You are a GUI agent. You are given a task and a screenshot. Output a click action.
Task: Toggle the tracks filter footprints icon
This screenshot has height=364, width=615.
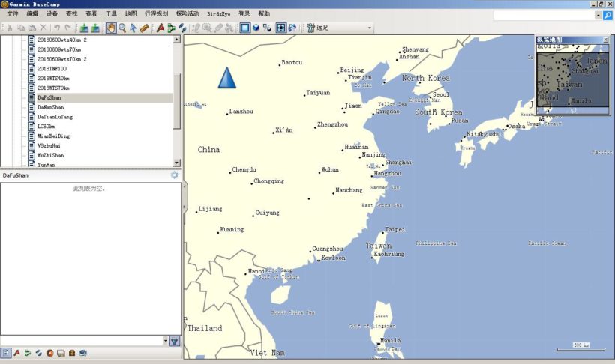[39, 353]
